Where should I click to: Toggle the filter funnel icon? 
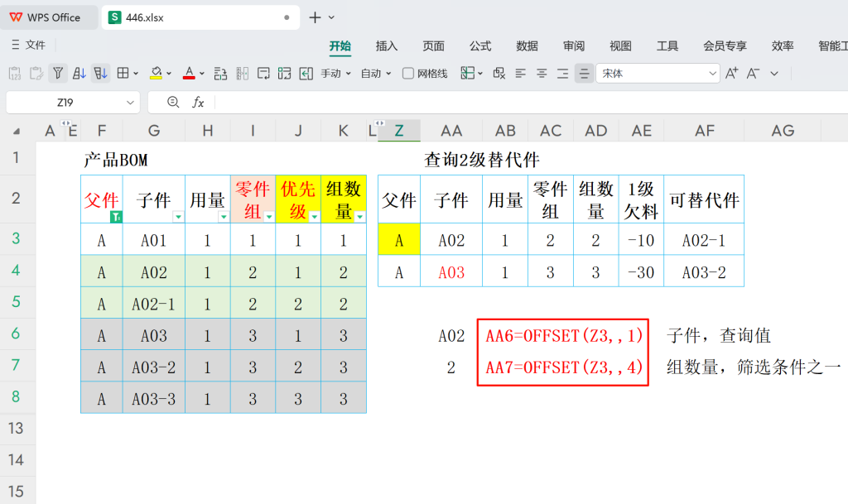[58, 74]
